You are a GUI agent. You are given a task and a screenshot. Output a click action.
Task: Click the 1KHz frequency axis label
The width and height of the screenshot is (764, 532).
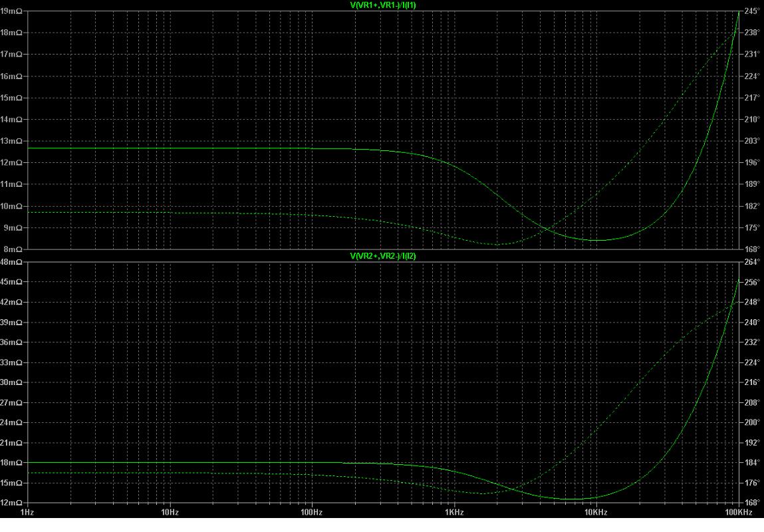point(454,512)
